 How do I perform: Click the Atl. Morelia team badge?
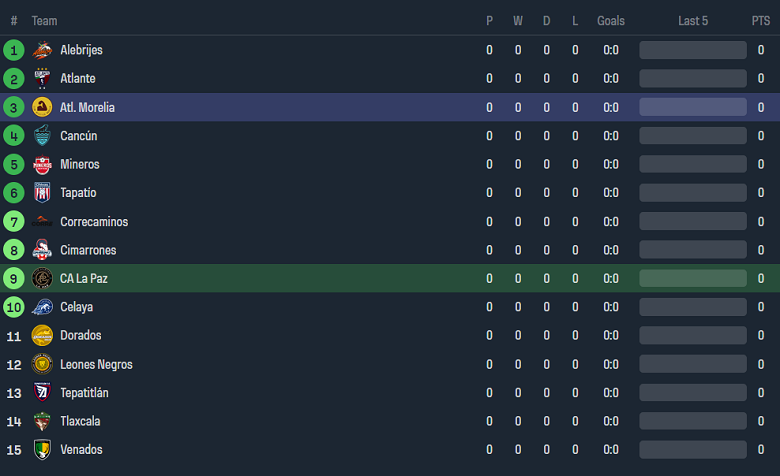[42, 107]
